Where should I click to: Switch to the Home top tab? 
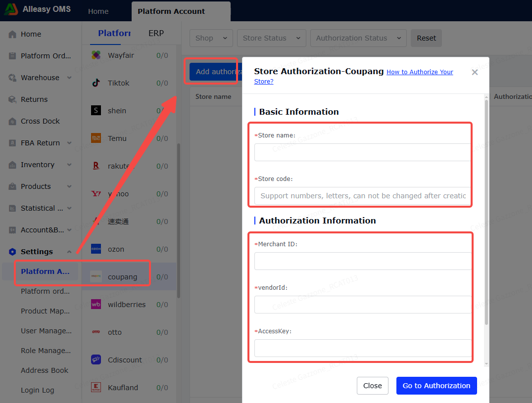point(98,11)
